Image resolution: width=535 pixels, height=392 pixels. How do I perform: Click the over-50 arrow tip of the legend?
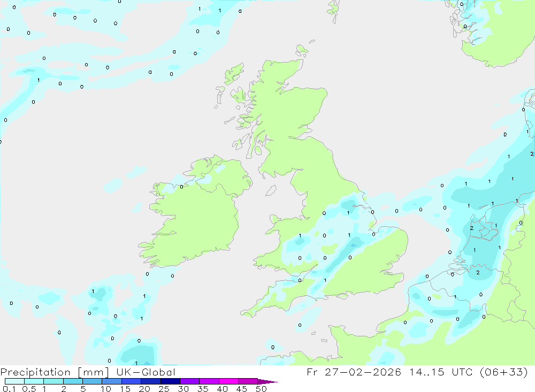(267, 382)
